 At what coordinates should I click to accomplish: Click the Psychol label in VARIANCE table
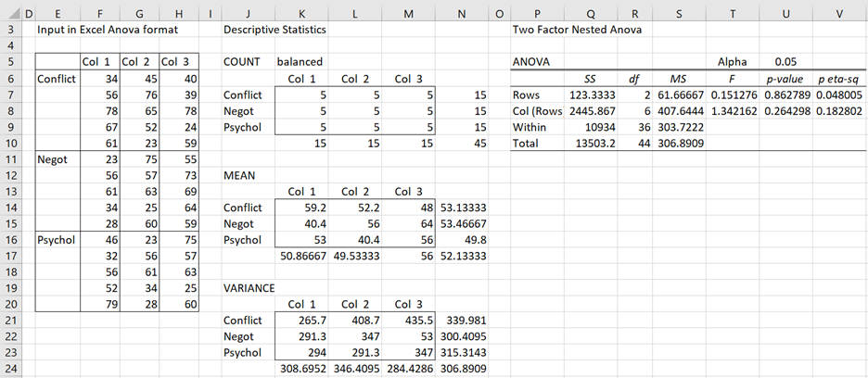pos(242,353)
